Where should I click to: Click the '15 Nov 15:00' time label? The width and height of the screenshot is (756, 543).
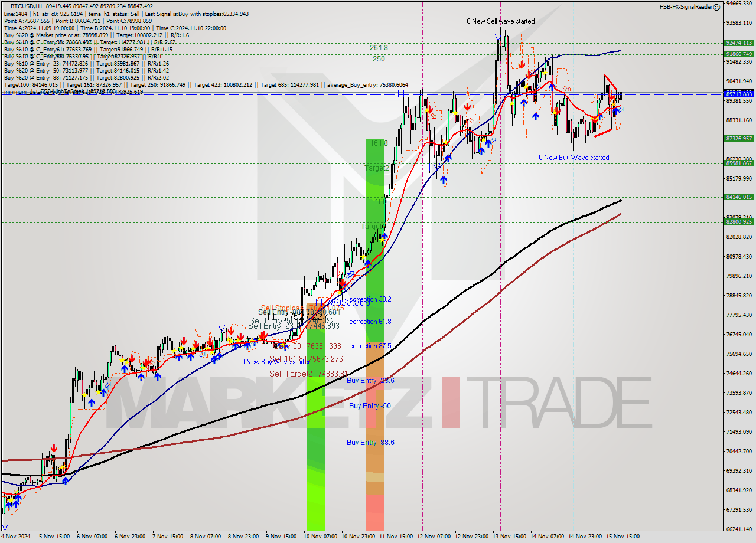[x=623, y=537]
